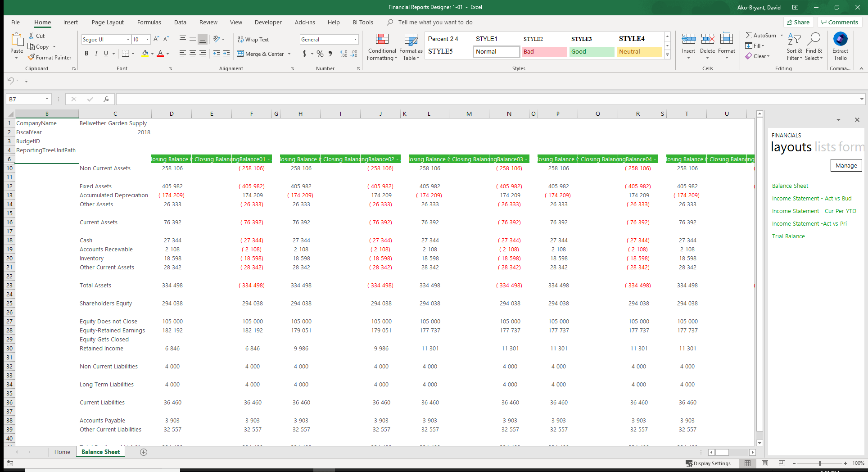The height and width of the screenshot is (472, 868).
Task: Apply the Percent number style
Action: [320, 54]
